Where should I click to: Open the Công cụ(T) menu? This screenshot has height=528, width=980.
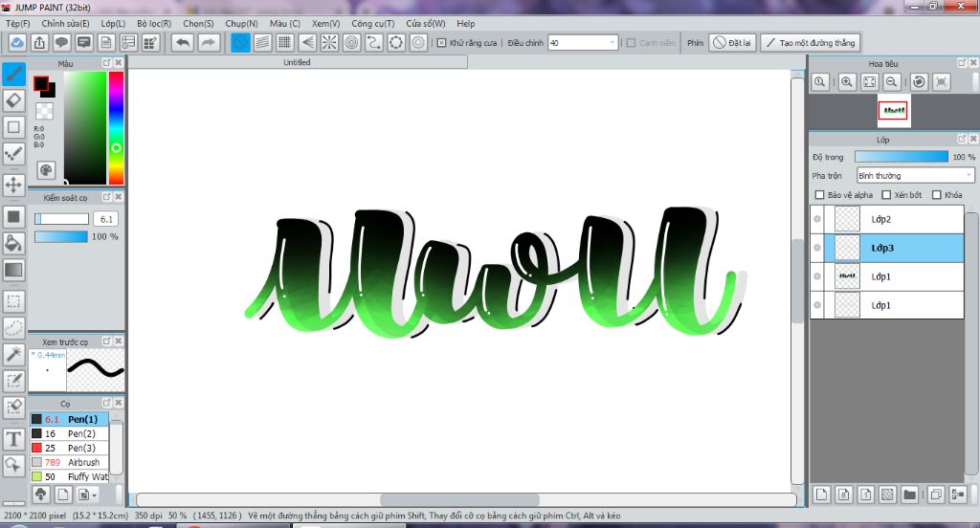[x=373, y=23]
